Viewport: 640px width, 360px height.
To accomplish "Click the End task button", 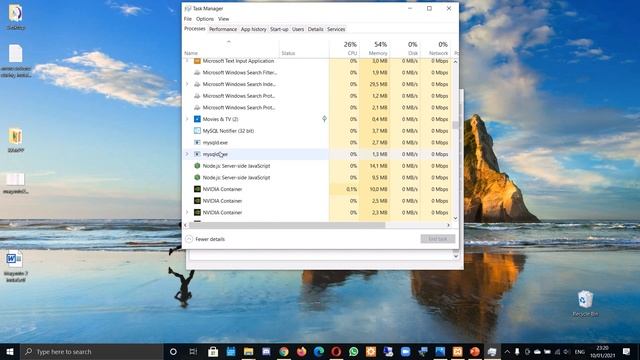I will tap(438, 239).
